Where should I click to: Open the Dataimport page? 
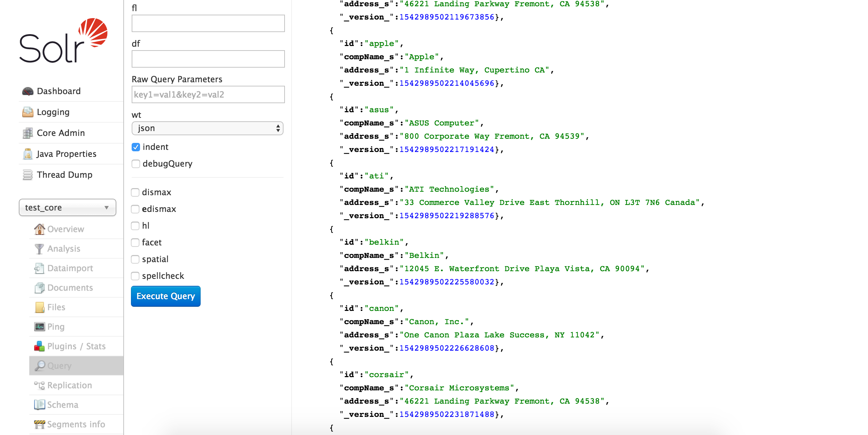tap(70, 268)
